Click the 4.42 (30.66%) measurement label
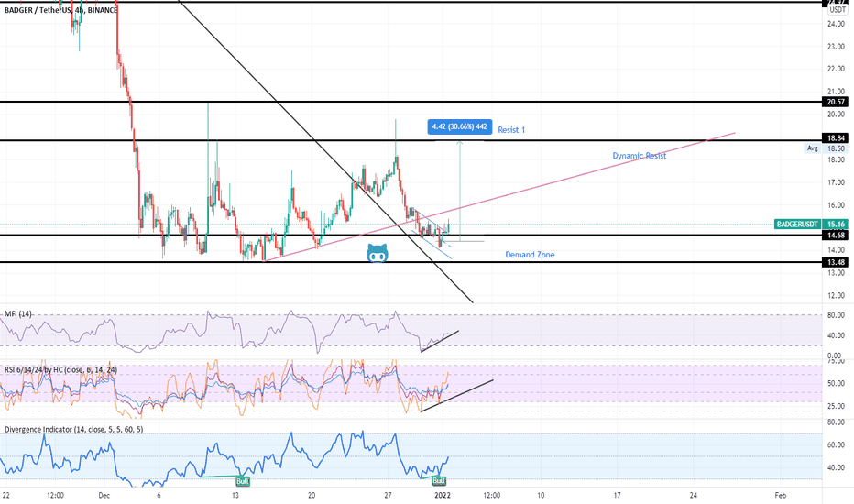This screenshot has width=854, height=504. coord(460,127)
